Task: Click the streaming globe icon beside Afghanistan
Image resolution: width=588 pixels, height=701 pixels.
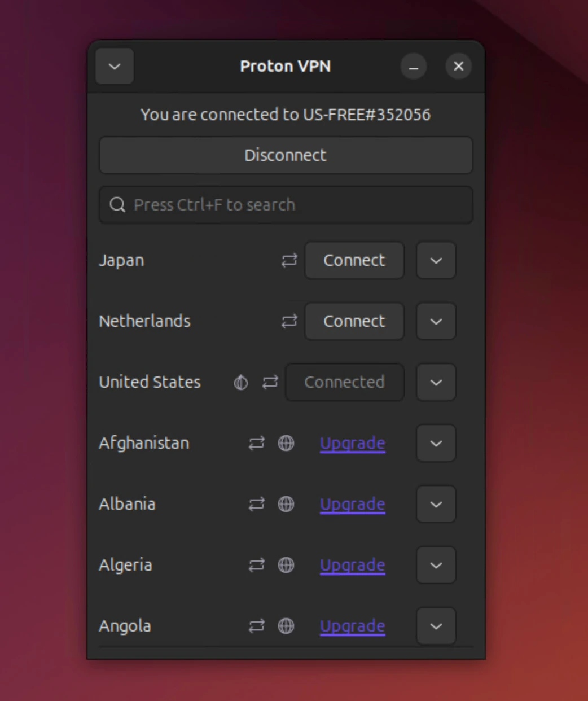Action: 286,444
